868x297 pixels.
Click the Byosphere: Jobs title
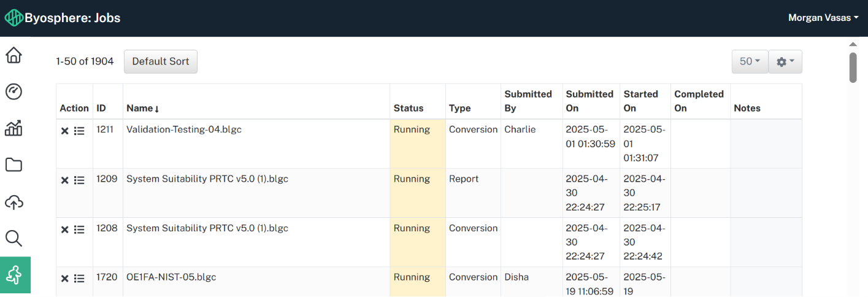point(72,18)
